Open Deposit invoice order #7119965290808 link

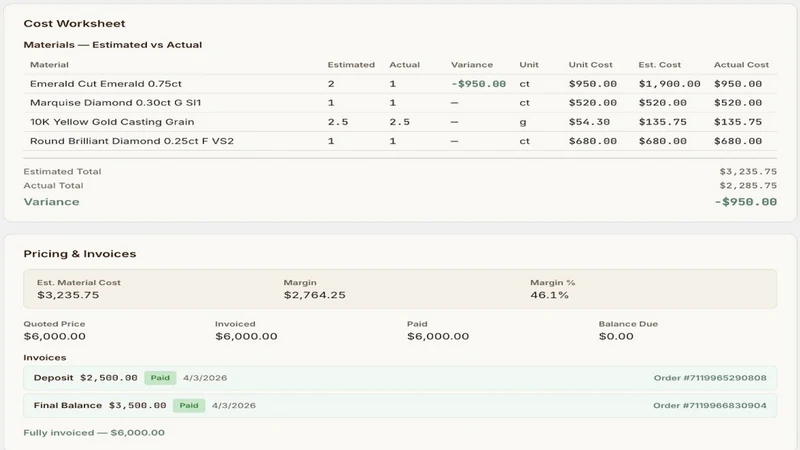pyautogui.click(x=710, y=378)
